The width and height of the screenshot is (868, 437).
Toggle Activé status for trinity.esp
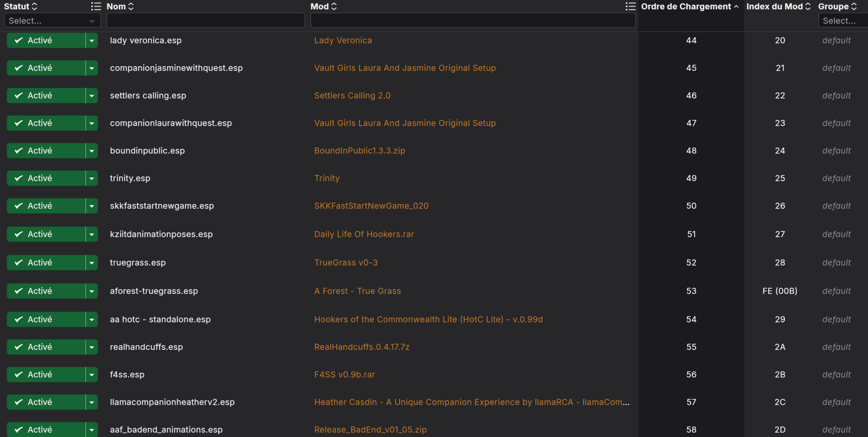click(46, 178)
